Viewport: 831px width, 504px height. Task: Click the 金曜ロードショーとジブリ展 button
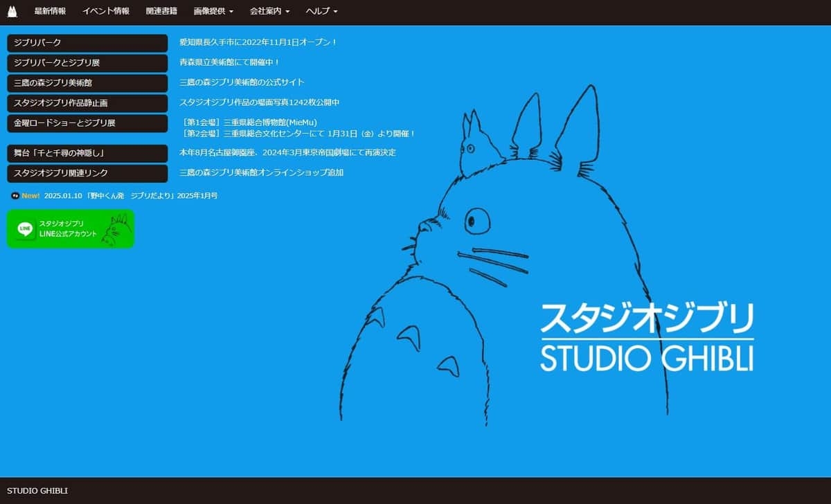point(87,123)
